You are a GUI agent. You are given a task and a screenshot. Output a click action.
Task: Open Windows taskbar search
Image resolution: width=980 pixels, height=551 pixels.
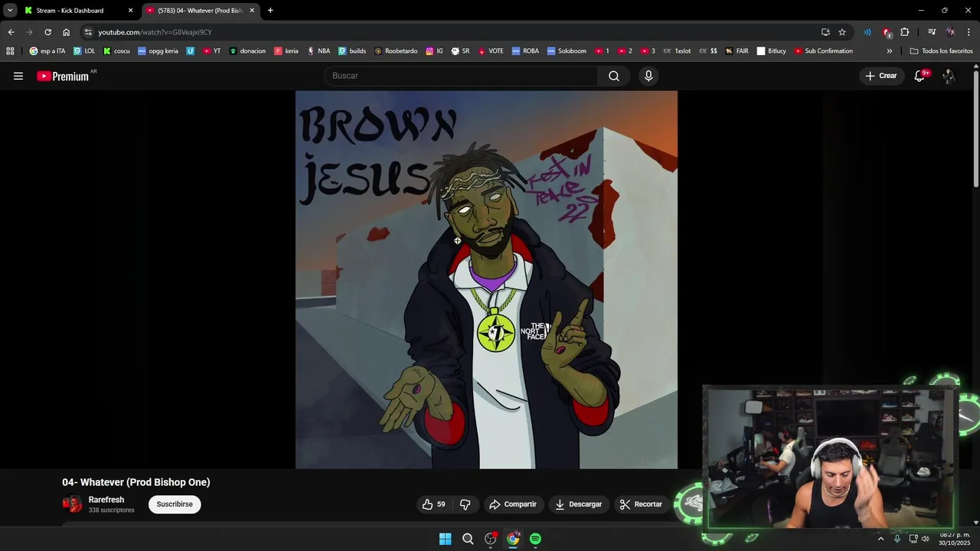coord(468,539)
